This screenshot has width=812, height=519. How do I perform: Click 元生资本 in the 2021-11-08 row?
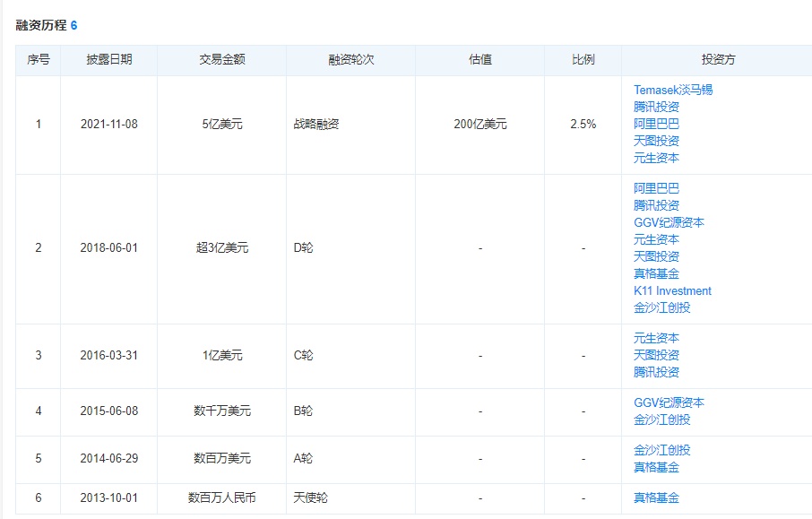(x=656, y=159)
